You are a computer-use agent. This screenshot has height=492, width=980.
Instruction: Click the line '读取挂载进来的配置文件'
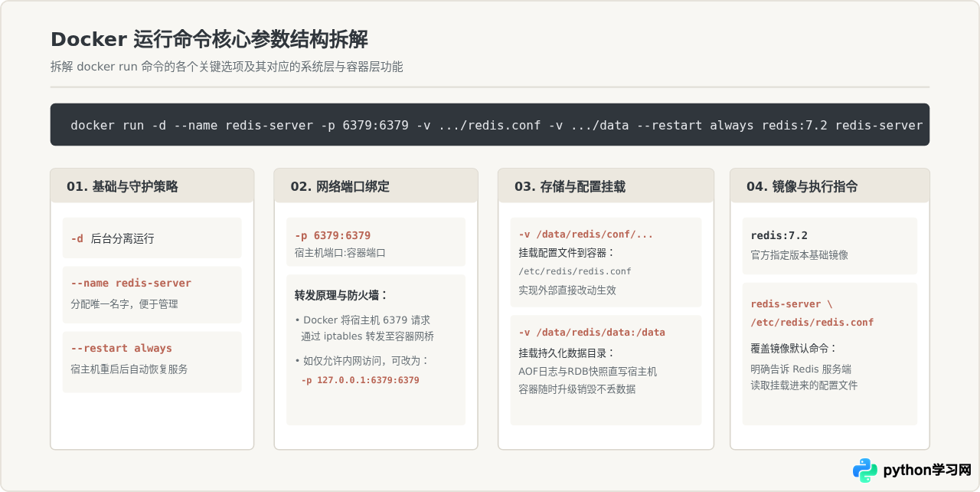coord(804,385)
